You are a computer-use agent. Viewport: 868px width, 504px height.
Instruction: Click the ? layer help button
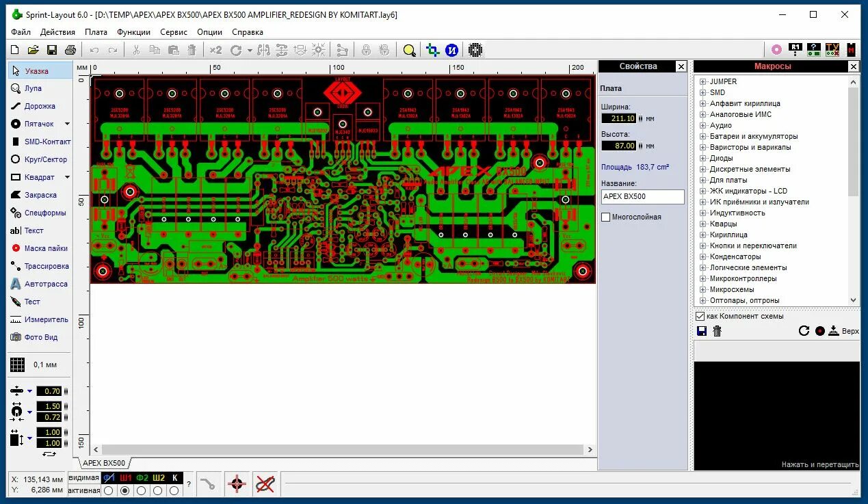pyautogui.click(x=189, y=484)
